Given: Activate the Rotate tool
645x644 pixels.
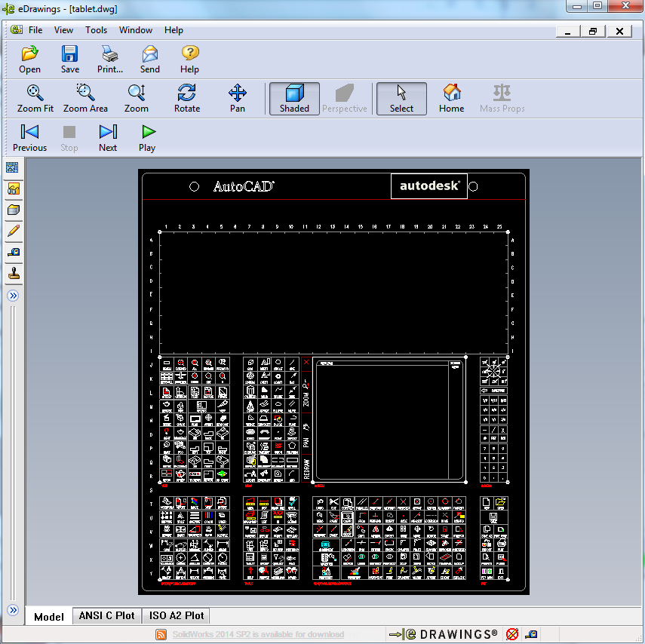Looking at the screenshot, I should pyautogui.click(x=186, y=98).
